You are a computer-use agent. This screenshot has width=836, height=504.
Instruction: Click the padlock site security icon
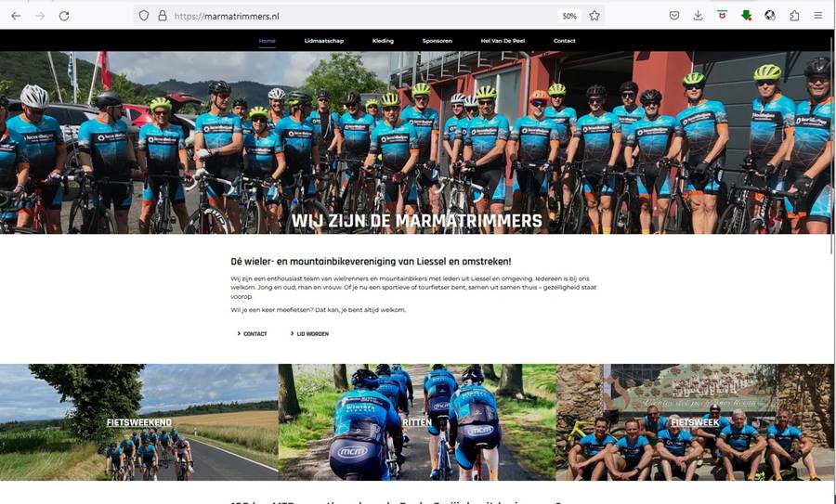pos(162,16)
